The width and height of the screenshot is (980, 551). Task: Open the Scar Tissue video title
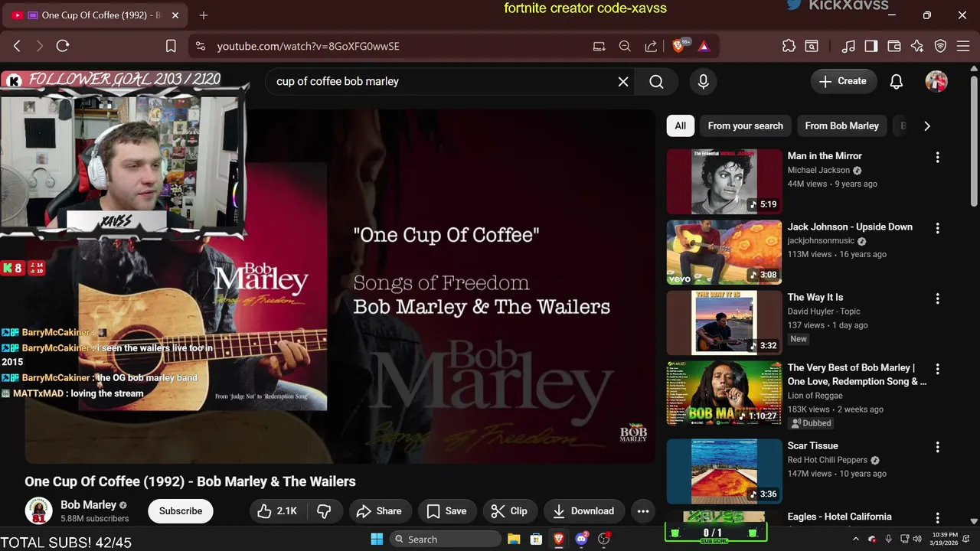pos(812,445)
